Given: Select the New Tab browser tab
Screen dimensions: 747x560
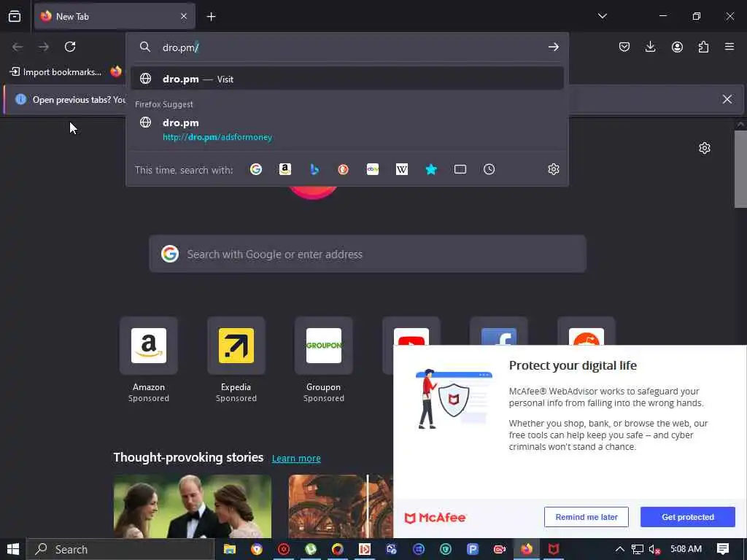Looking at the screenshot, I should 115,16.
